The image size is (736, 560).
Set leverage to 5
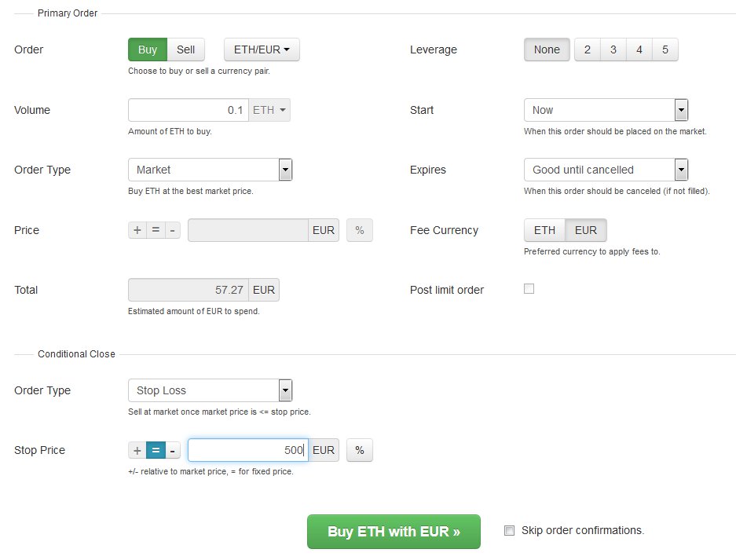(x=665, y=49)
